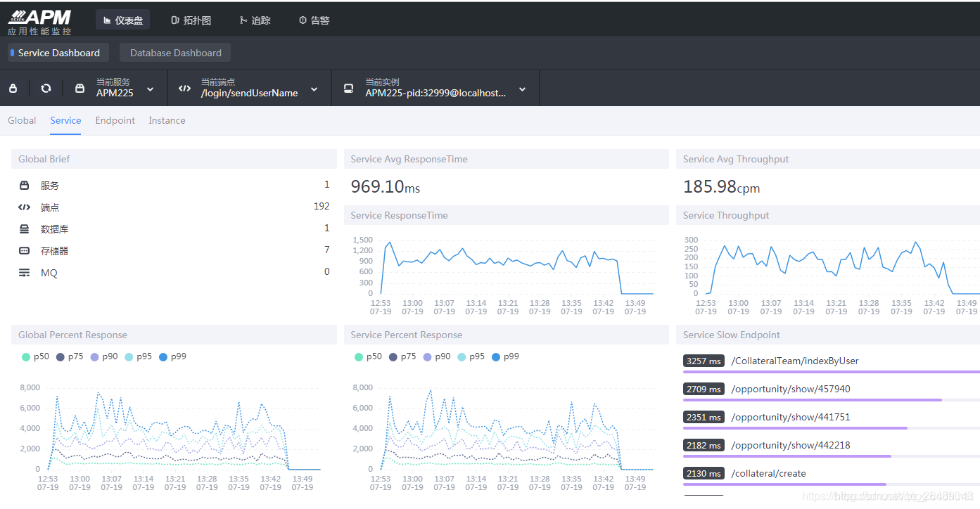Screen dimensions: 980x509
Task: Click the 数据库 icon in Global Brief
Action: [25, 229]
